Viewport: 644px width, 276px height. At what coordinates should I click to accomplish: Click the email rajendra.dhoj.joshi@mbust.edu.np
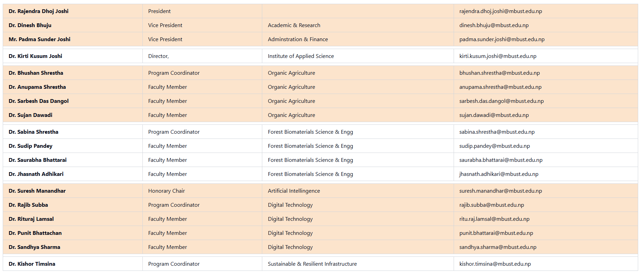click(500, 11)
